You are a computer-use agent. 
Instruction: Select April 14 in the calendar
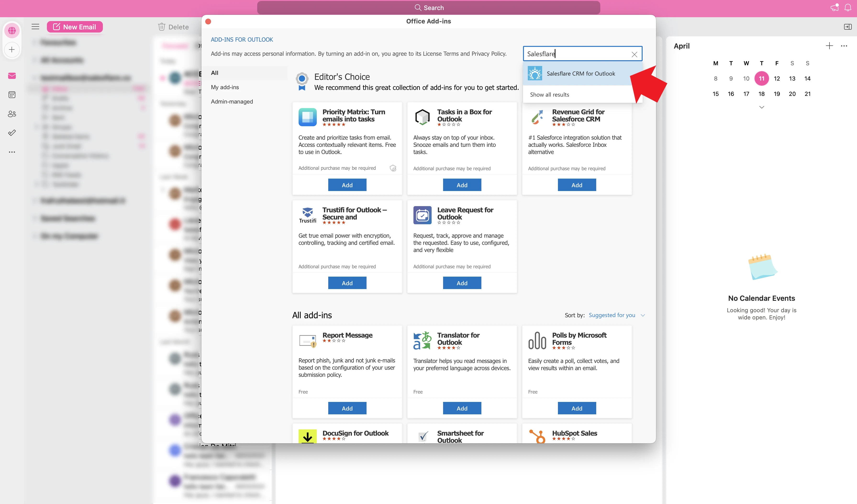click(x=807, y=78)
